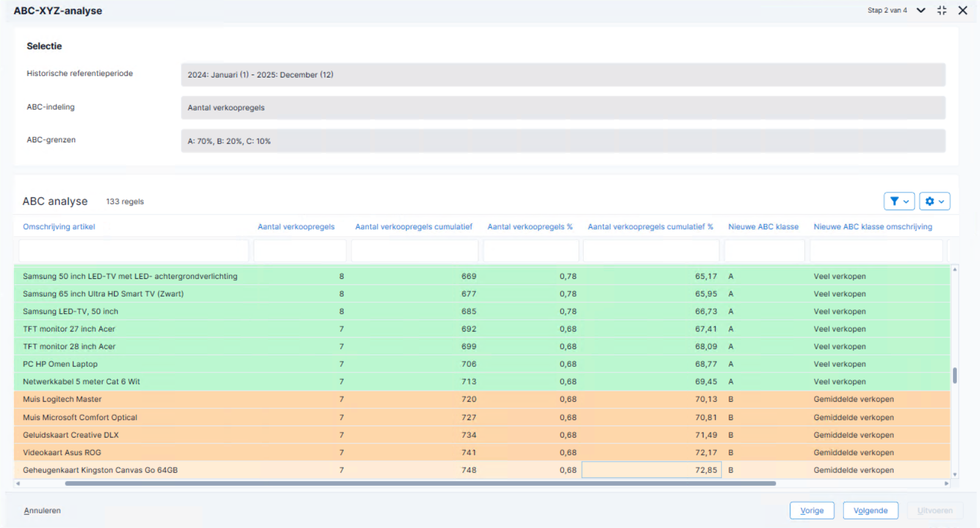Click the Nieuwe ABC klasse filter field
Image resolution: width=980 pixels, height=528 pixels.
pos(764,251)
